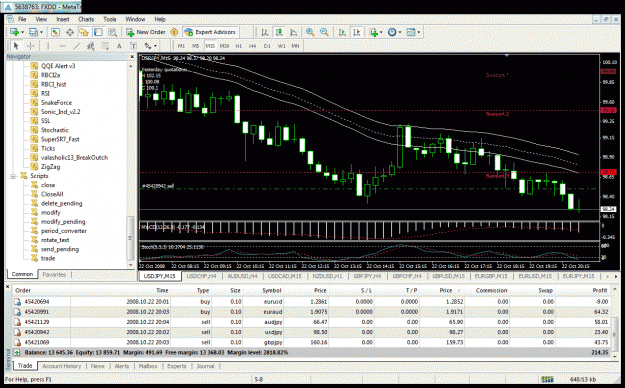
Task: Select the CloseAll script in Navigator
Action: coord(52,194)
